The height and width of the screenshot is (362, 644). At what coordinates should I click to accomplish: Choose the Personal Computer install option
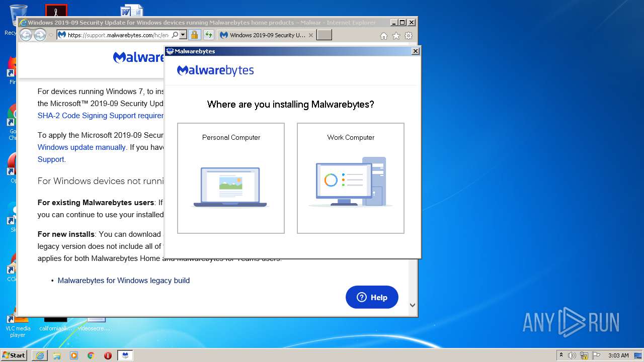click(x=231, y=178)
